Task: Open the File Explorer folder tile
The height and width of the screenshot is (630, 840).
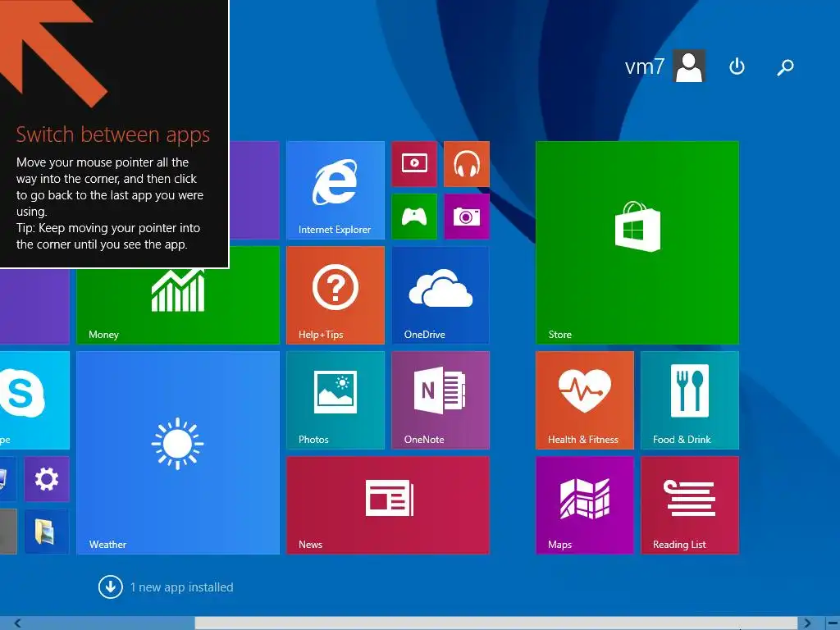Action: click(x=47, y=532)
